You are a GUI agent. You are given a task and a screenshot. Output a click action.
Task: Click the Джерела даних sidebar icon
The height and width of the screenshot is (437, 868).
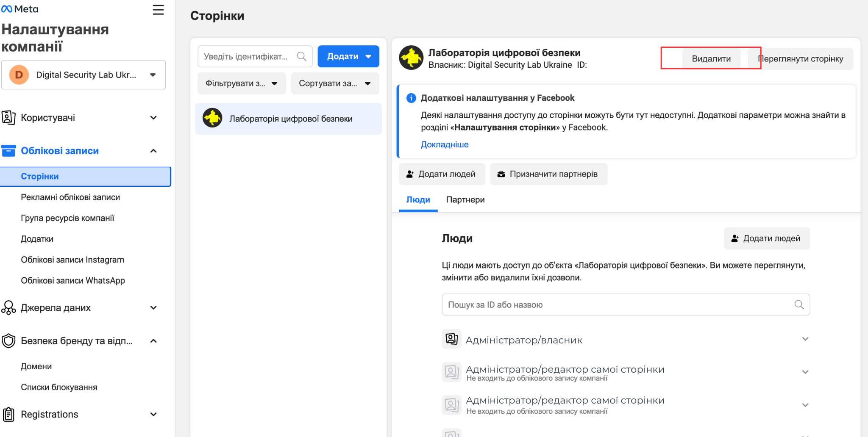pyautogui.click(x=8, y=308)
